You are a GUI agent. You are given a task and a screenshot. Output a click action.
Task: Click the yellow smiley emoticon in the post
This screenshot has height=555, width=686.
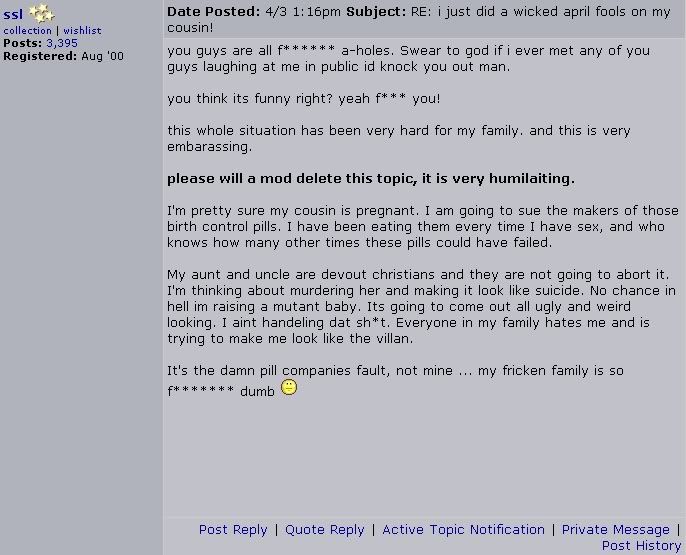click(289, 387)
